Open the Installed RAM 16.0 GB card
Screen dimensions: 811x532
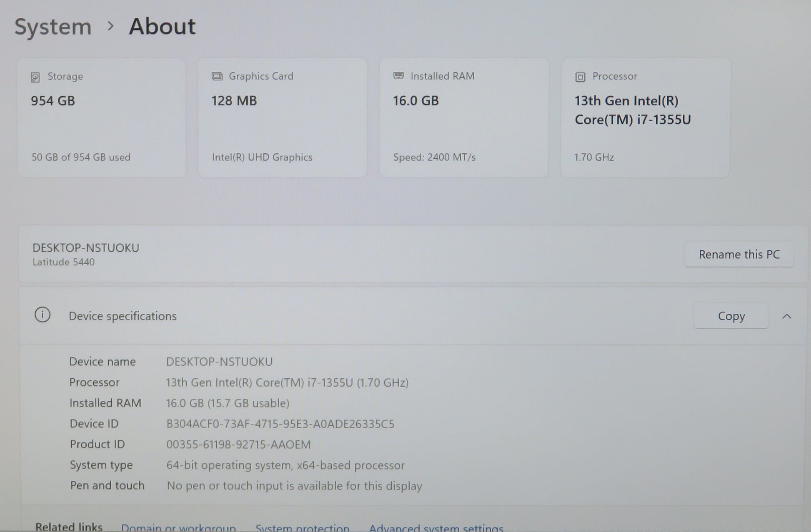(463, 118)
